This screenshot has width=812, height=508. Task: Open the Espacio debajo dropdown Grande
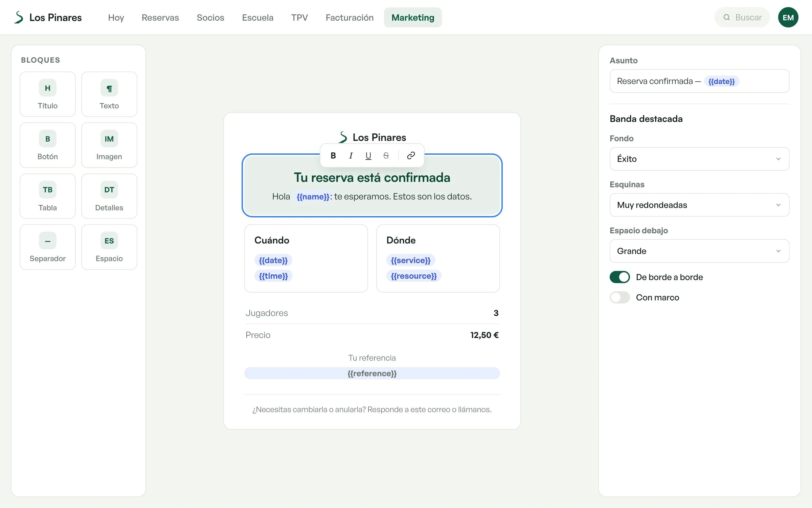[699, 251]
